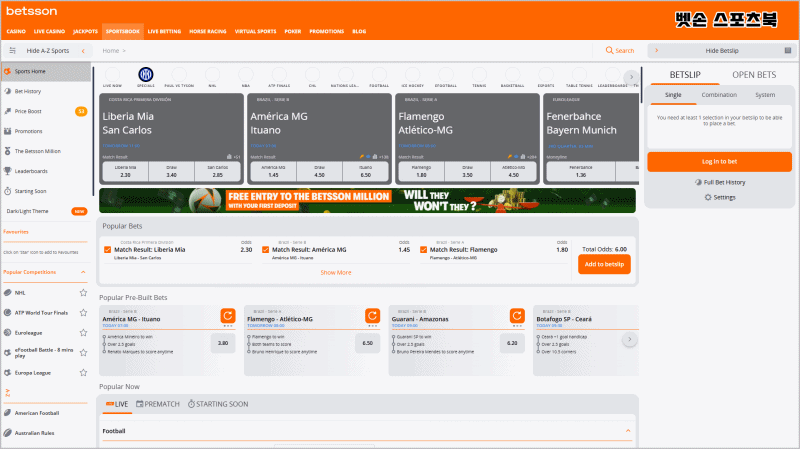Image resolution: width=800 pixels, height=449 pixels.
Task: Open the Live Betting menu item
Action: 164,31
